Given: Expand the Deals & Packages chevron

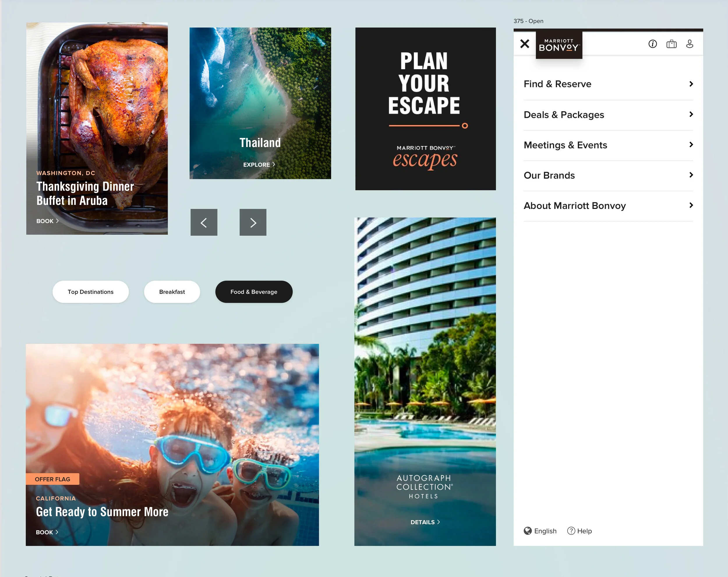Looking at the screenshot, I should [691, 114].
